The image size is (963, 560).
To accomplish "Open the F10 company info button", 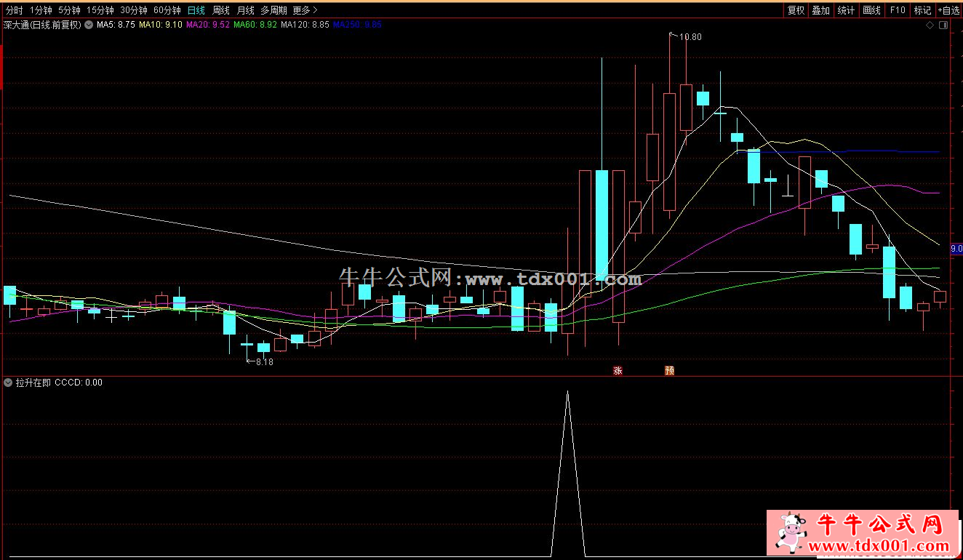I will pyautogui.click(x=898, y=10).
